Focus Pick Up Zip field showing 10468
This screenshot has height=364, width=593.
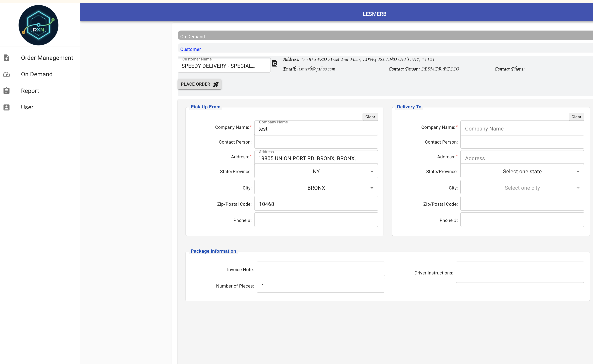pyautogui.click(x=316, y=204)
